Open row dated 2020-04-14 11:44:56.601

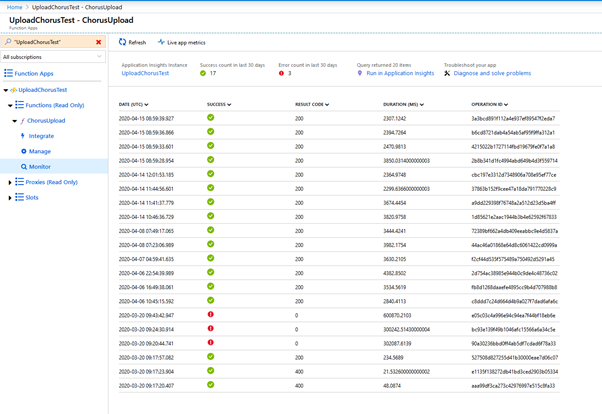pos(339,189)
